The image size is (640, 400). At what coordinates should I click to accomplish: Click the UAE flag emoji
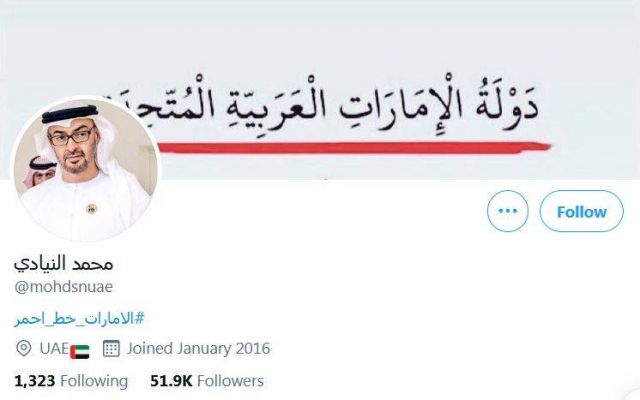(80, 351)
